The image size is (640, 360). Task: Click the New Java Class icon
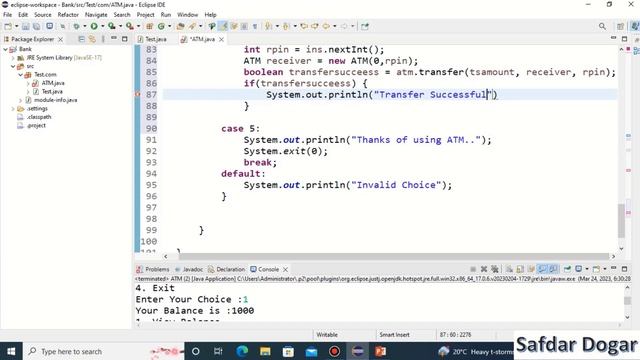point(161,26)
